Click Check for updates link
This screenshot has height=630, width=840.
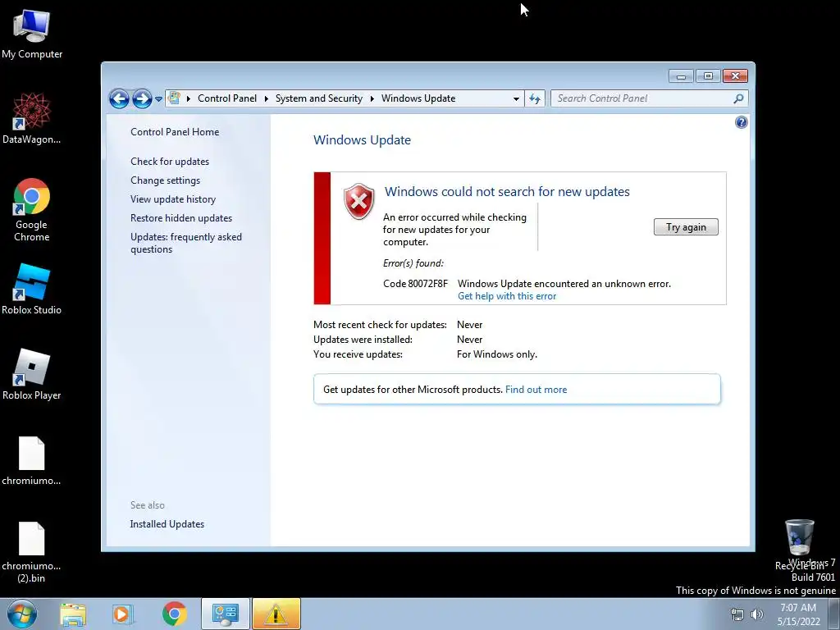click(x=170, y=162)
